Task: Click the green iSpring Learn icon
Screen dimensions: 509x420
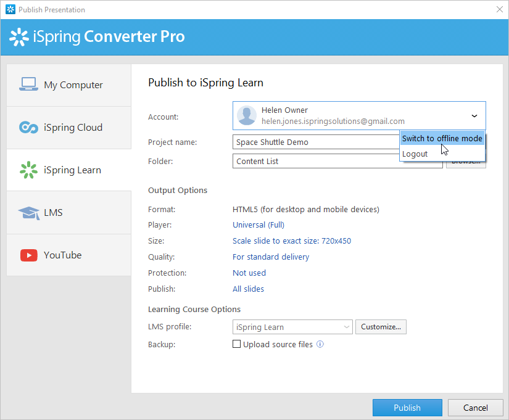Action: pos(28,170)
